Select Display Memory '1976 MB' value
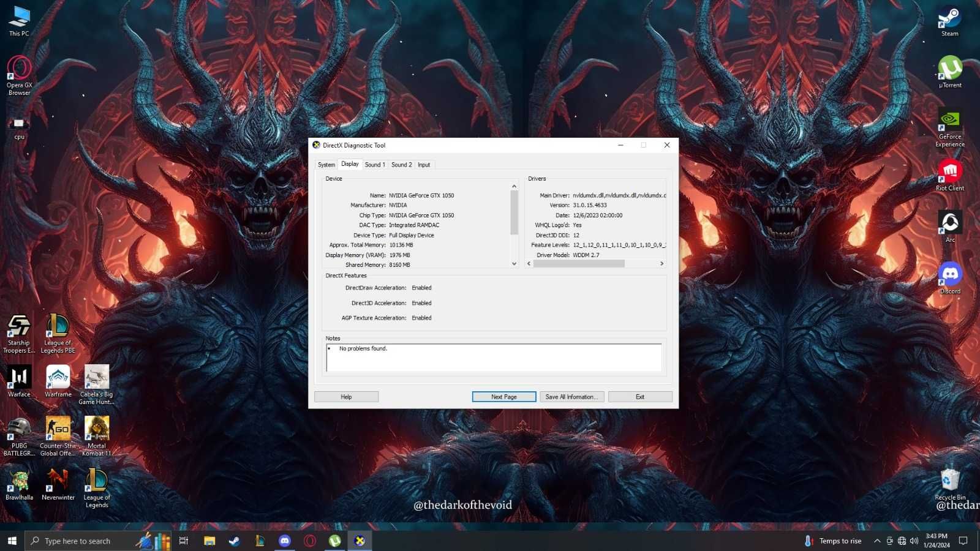980x551 pixels. tap(400, 255)
